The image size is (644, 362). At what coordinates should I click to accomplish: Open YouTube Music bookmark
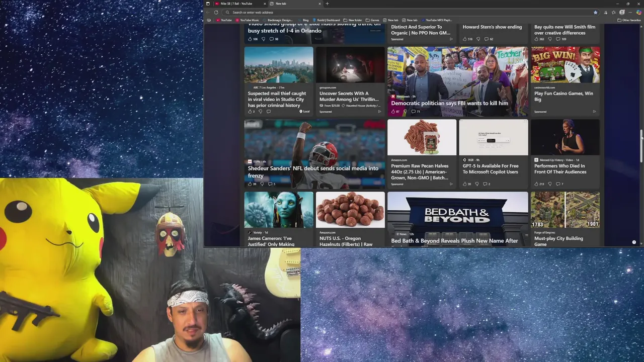click(247, 20)
